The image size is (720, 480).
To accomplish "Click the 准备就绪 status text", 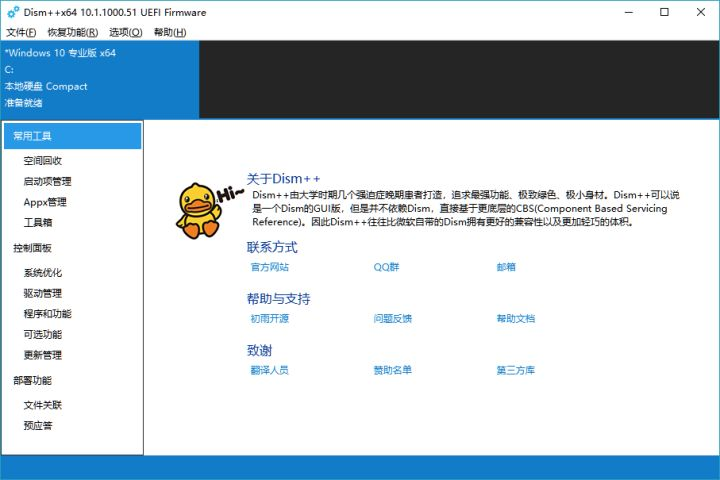I will tap(23, 103).
